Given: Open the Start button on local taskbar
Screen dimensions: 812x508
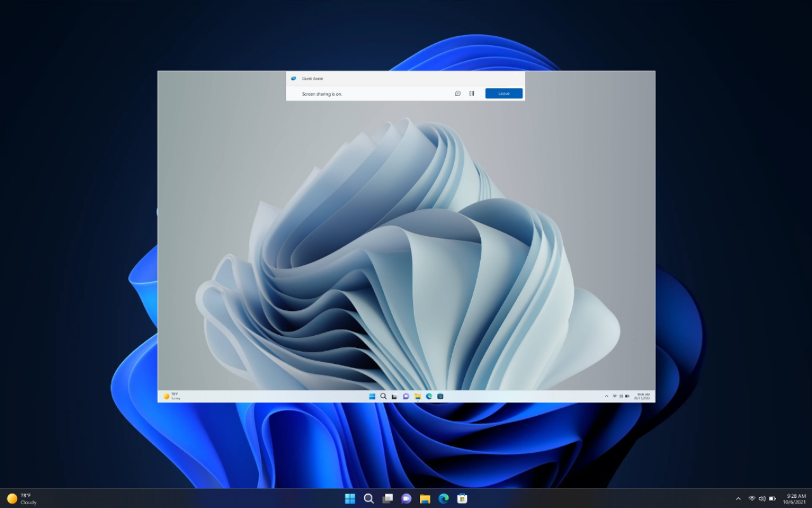Looking at the screenshot, I should pos(350,498).
